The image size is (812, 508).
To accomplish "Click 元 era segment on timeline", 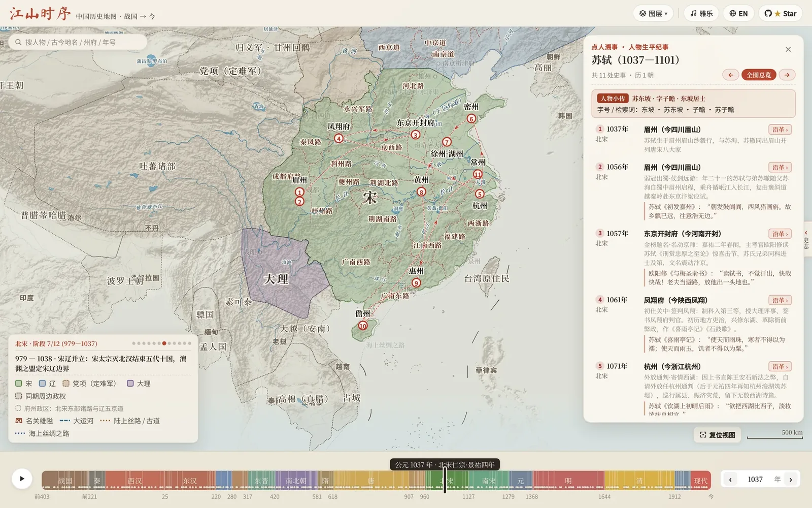I will click(x=520, y=481).
